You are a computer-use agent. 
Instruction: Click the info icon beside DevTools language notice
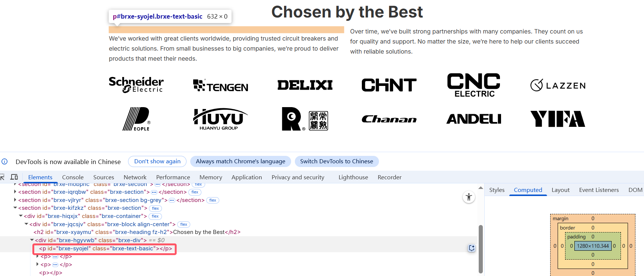[4, 161]
